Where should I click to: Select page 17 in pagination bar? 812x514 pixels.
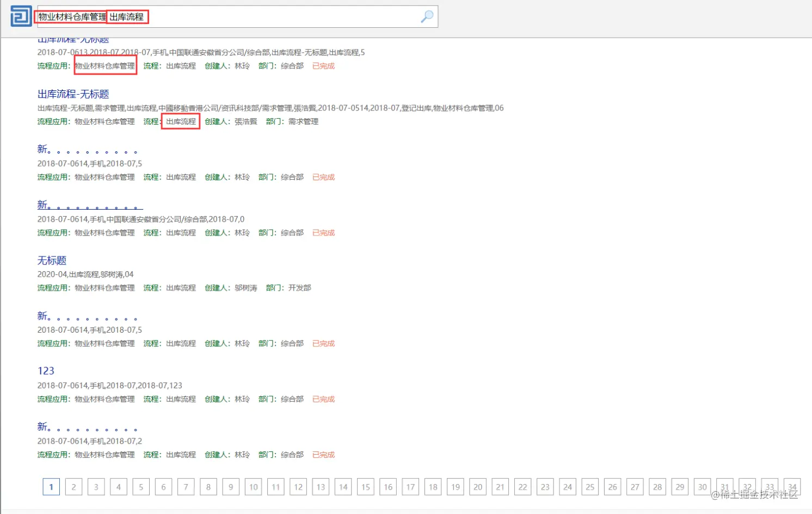(x=410, y=486)
